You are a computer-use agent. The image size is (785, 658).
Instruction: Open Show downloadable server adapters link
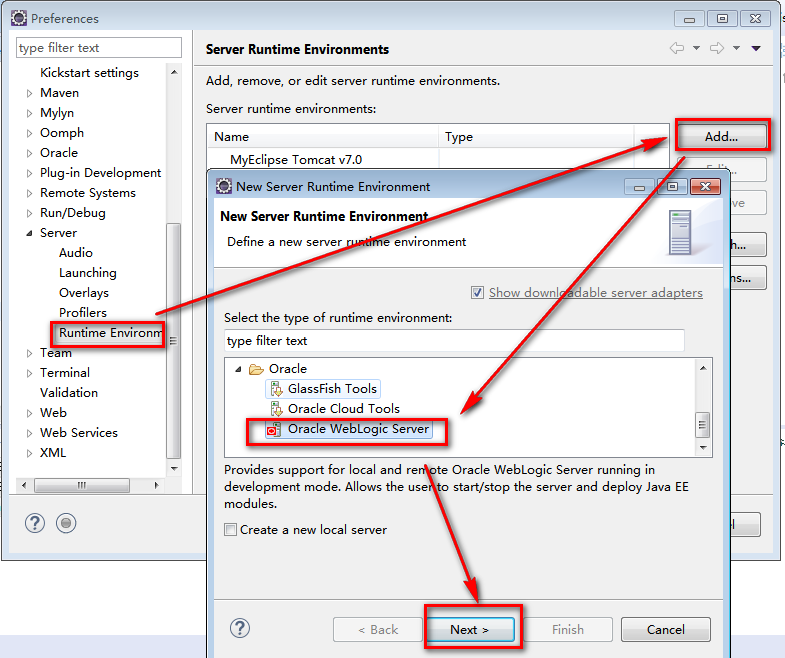[596, 292]
